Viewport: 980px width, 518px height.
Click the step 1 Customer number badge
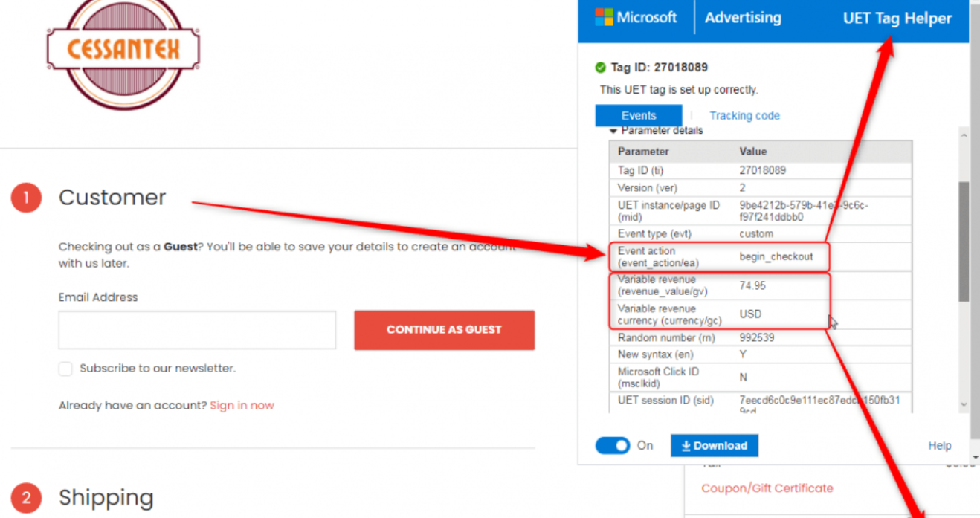(x=26, y=198)
